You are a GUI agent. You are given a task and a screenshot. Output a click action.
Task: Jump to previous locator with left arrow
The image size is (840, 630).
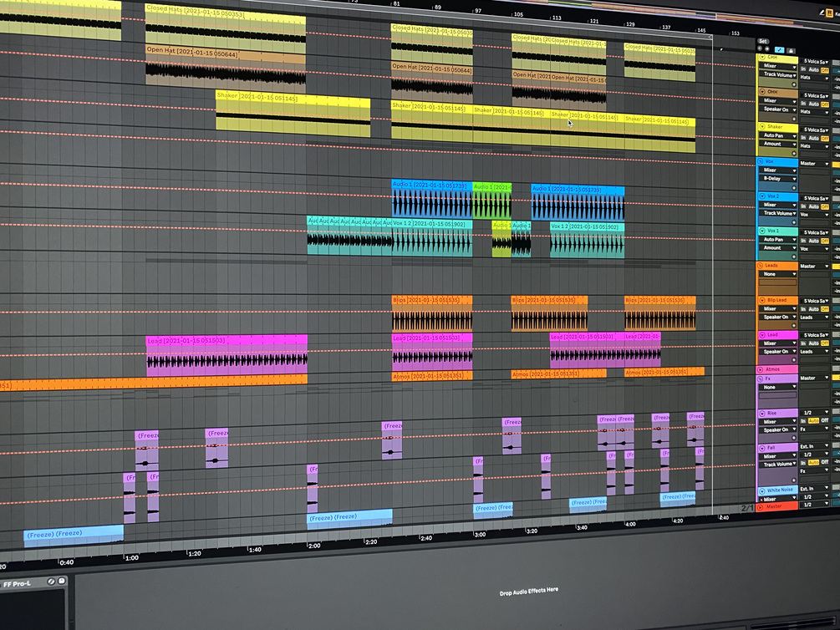tap(760, 48)
